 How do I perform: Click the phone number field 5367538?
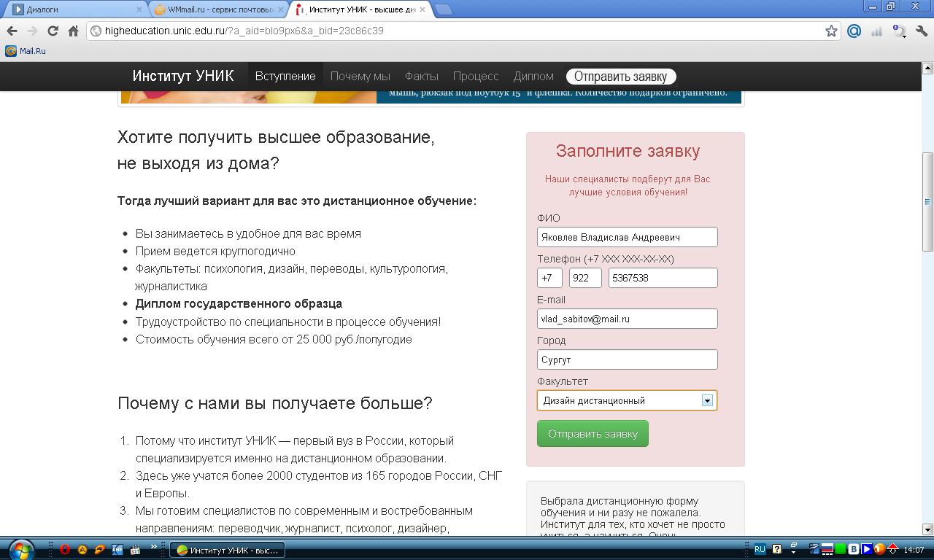(x=663, y=278)
